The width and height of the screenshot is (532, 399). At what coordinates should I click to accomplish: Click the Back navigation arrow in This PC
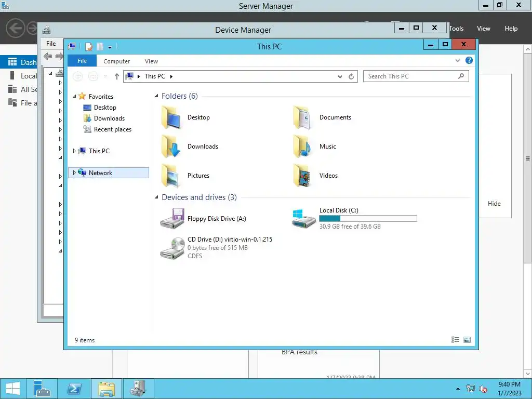[x=78, y=76]
